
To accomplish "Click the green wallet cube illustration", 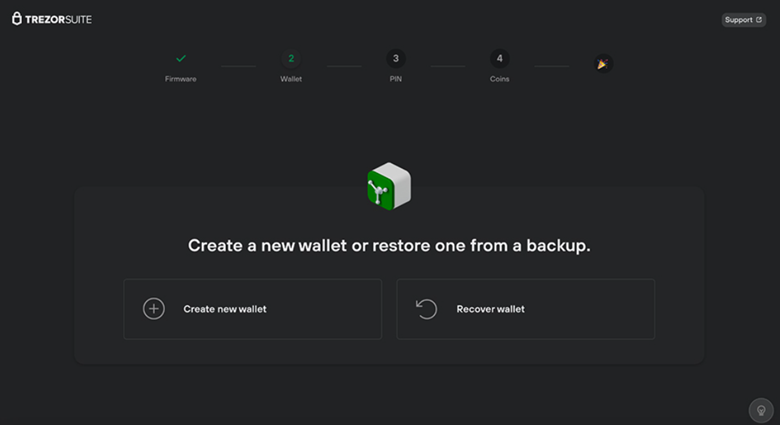I will click(x=389, y=186).
